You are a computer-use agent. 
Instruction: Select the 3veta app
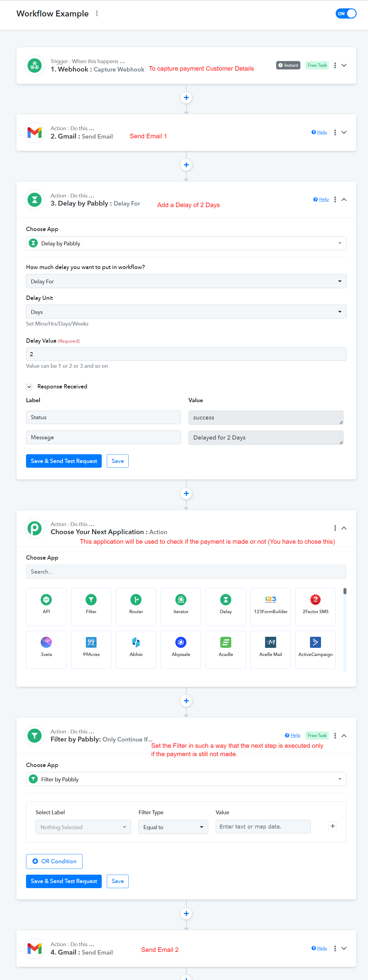pyautogui.click(x=46, y=650)
